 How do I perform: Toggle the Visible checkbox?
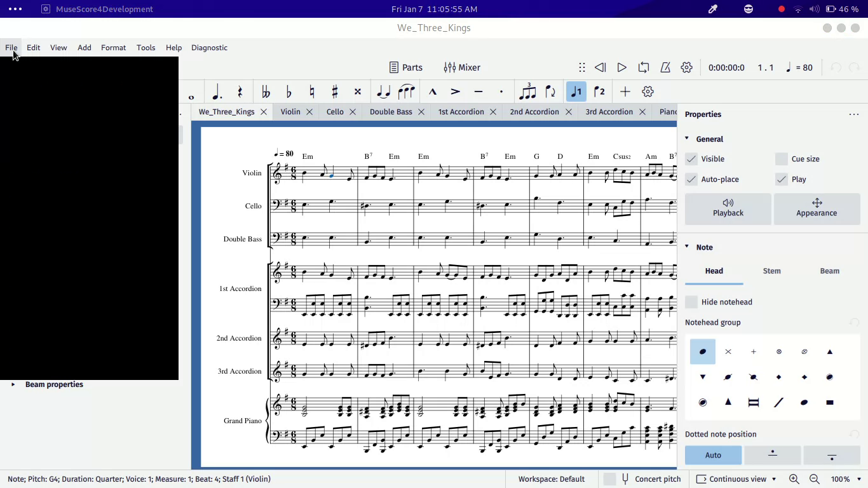click(x=691, y=159)
